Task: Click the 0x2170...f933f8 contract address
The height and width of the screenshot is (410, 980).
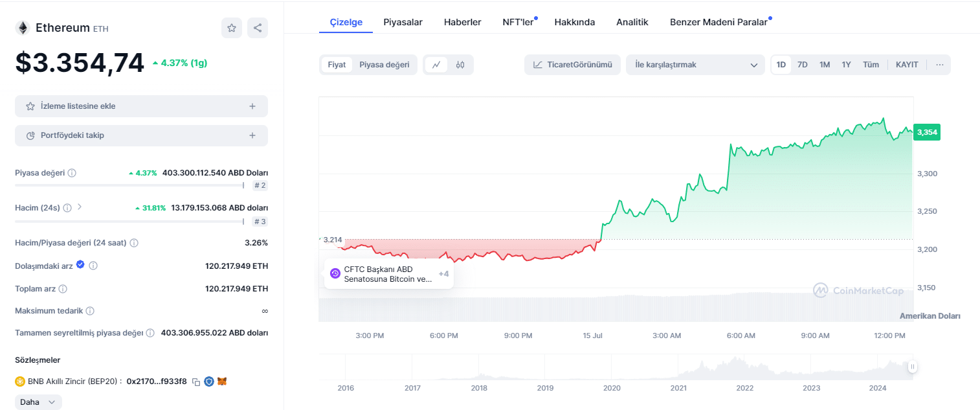Action: [157, 382]
